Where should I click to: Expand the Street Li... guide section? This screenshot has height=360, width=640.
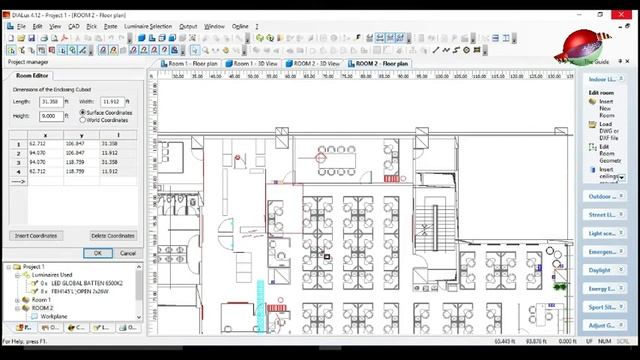coord(621,215)
